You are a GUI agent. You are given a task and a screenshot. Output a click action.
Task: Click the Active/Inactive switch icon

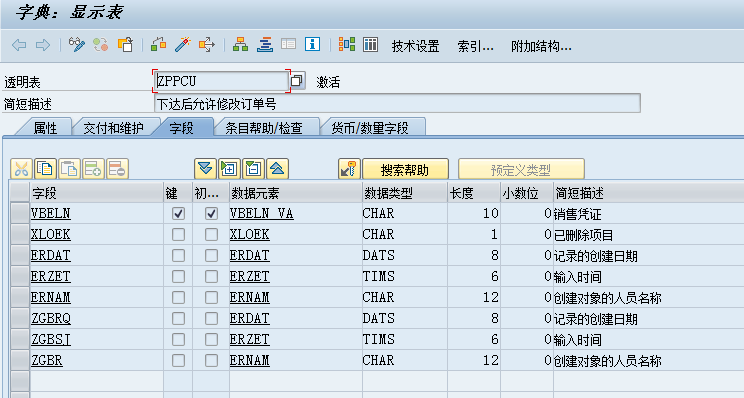click(x=101, y=45)
